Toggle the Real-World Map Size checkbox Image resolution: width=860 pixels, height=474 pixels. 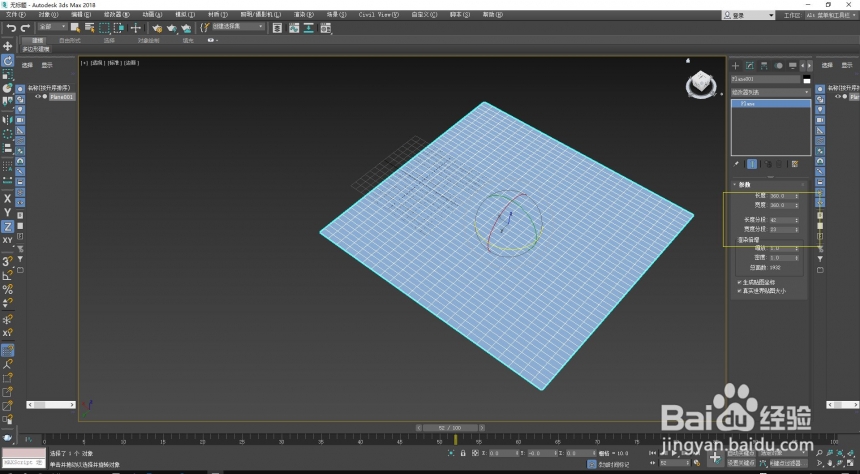tap(739, 291)
